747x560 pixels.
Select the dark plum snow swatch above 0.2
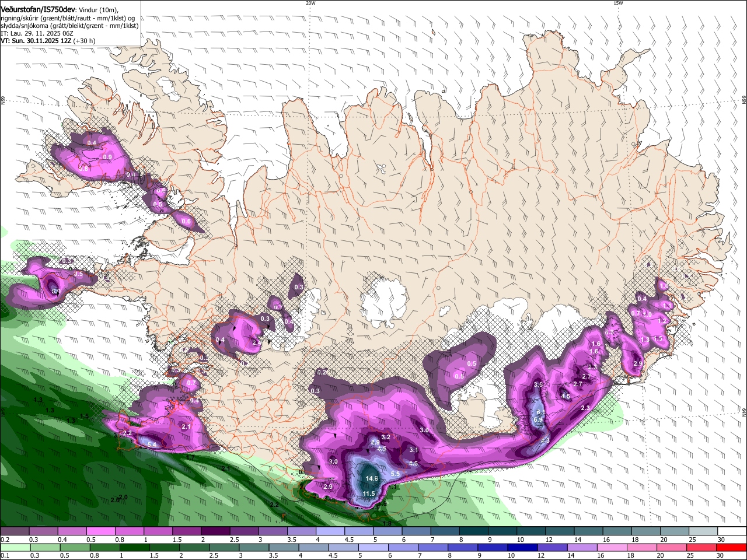pyautogui.click(x=15, y=531)
